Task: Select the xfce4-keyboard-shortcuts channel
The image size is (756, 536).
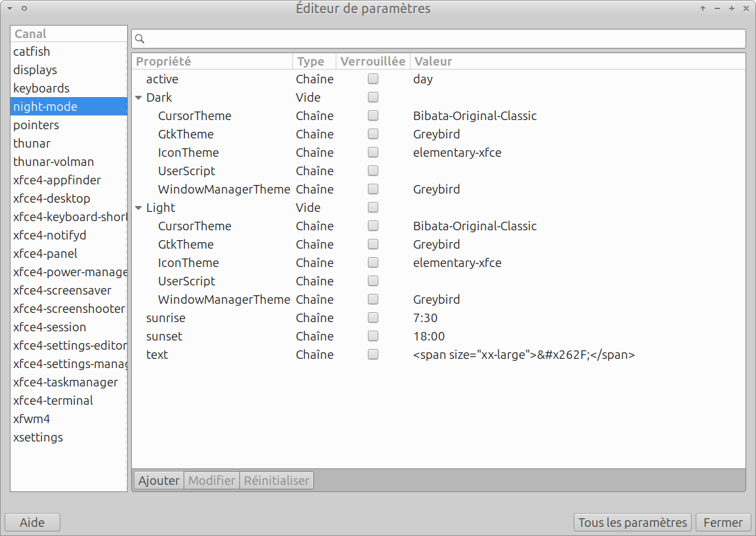Action: pyautogui.click(x=68, y=216)
